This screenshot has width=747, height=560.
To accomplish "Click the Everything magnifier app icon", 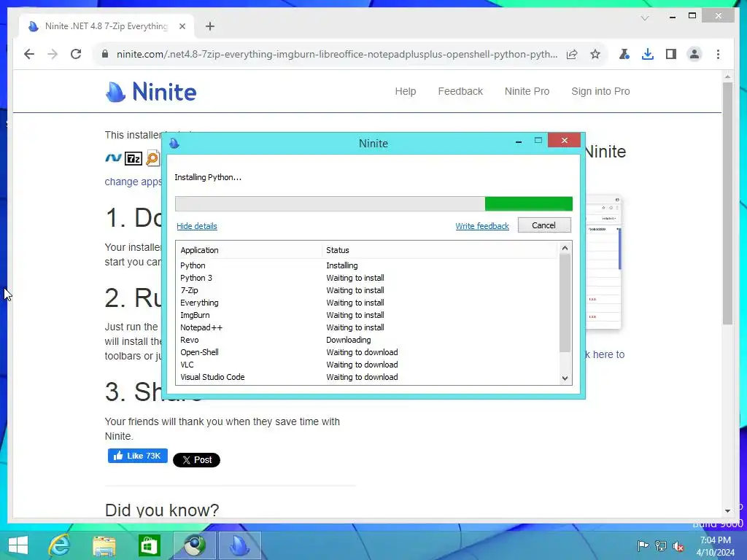I will (153, 158).
